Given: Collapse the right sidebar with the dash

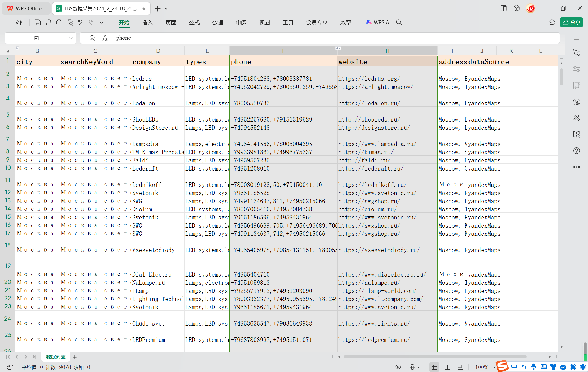Looking at the screenshot, I should 576,40.
